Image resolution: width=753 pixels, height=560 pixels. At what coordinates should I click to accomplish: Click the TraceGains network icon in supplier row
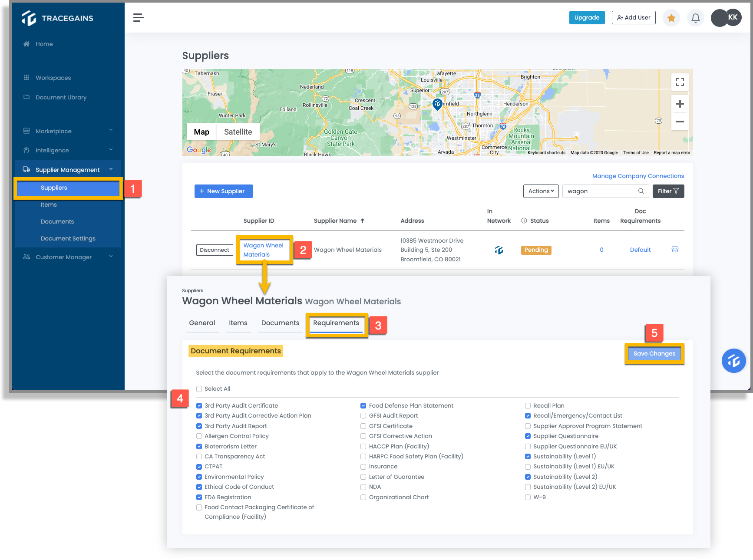pos(499,250)
